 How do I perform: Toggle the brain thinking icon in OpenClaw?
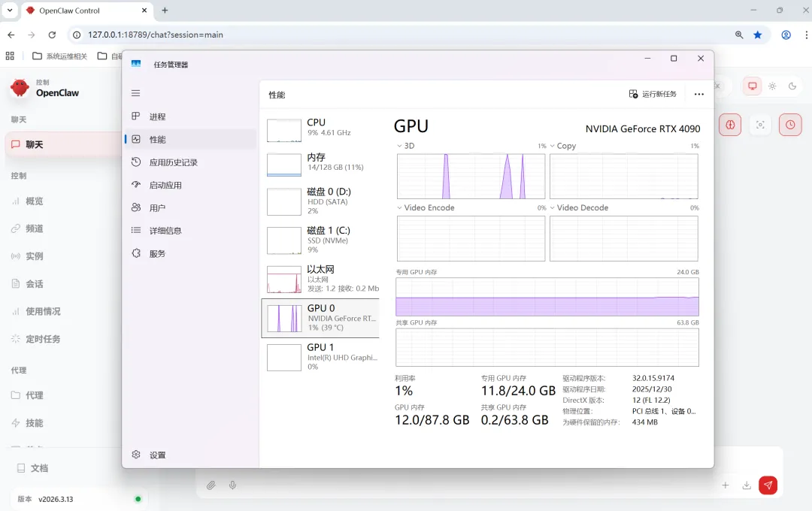730,125
